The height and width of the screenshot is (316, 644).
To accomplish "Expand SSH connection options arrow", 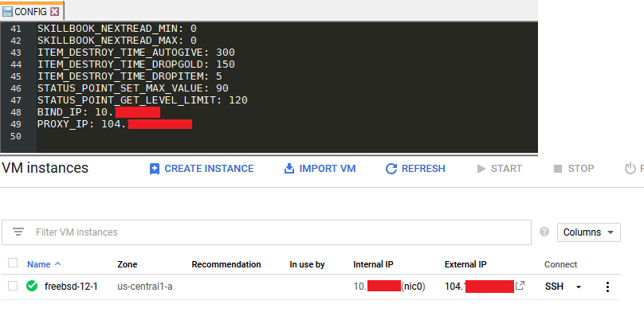I will pyautogui.click(x=579, y=287).
